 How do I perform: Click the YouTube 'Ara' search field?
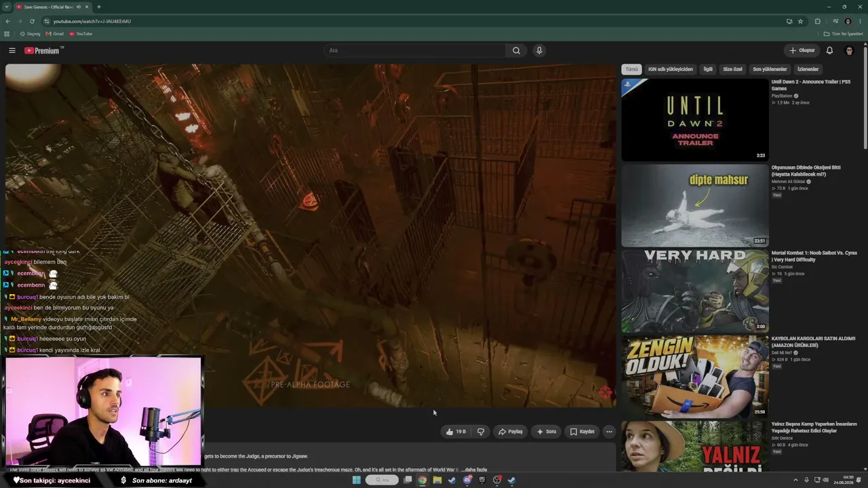point(414,51)
